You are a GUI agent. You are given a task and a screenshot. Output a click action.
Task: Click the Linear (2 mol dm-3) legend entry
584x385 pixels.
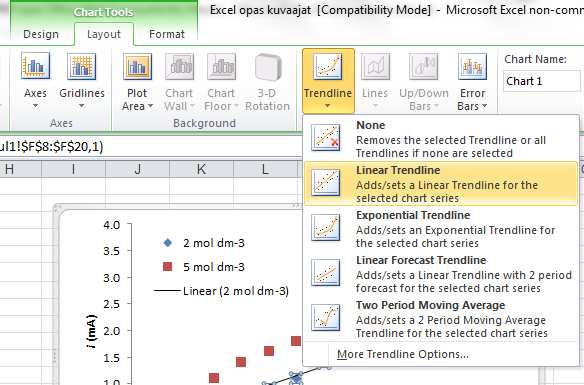222,291
